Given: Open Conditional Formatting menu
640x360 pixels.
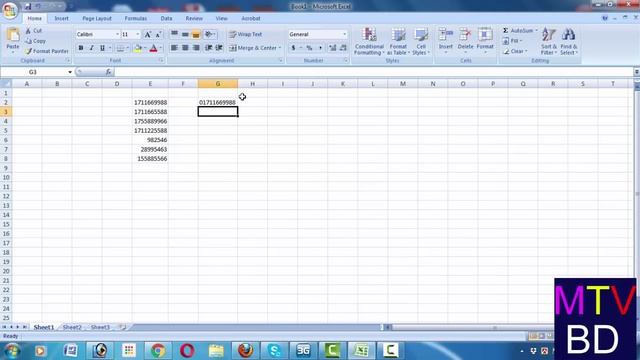Looking at the screenshot, I should pyautogui.click(x=369, y=41).
